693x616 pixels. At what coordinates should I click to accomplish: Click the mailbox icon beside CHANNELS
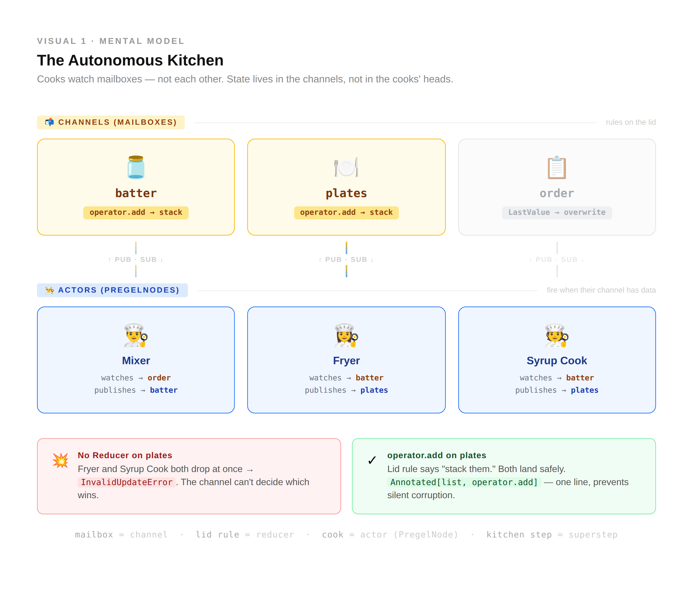coord(50,122)
